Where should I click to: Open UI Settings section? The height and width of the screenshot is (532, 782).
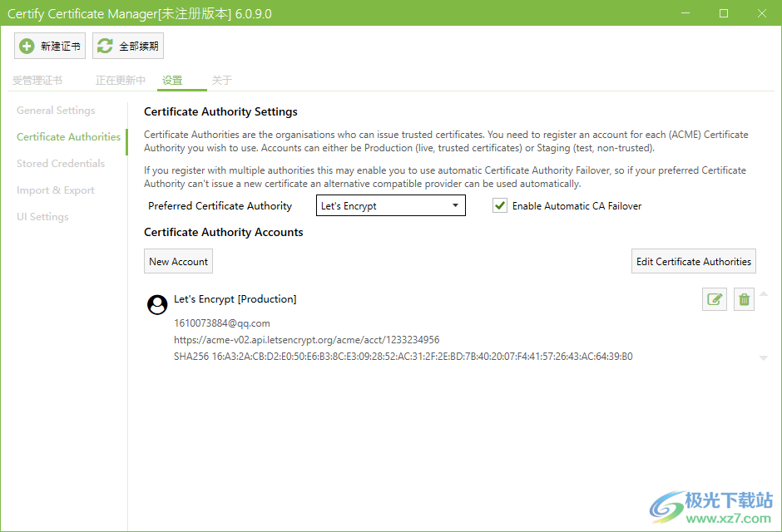(42, 217)
